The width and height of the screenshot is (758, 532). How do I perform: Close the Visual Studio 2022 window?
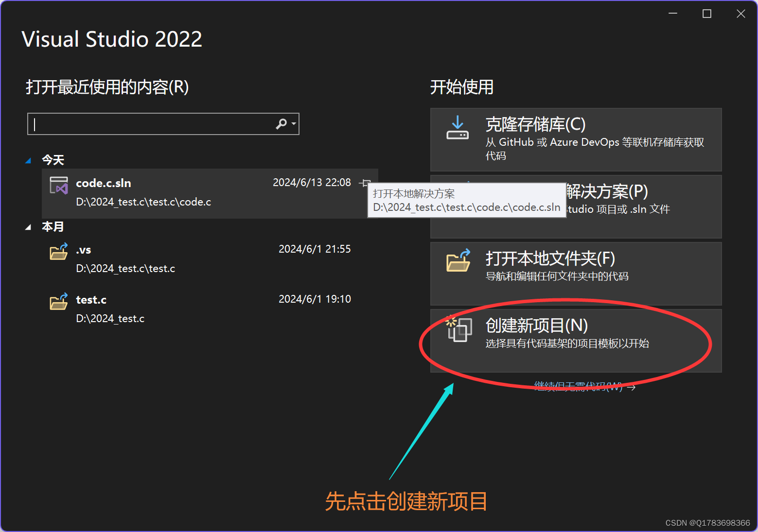(x=741, y=14)
